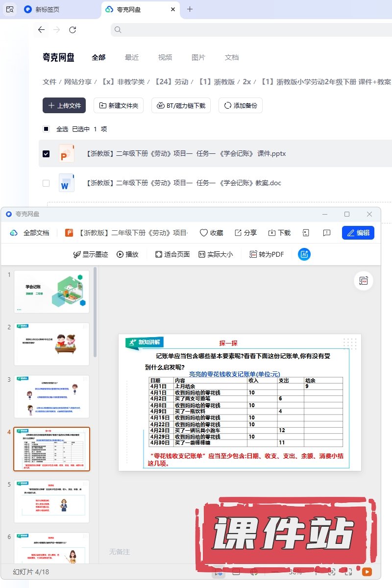The image size is (392, 588).
Task: Click the 转为PDF convert icon button
Action: 267,254
